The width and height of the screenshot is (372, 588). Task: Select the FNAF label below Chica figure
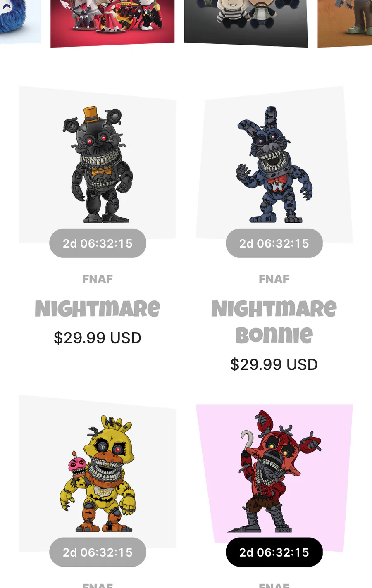pyautogui.click(x=98, y=585)
